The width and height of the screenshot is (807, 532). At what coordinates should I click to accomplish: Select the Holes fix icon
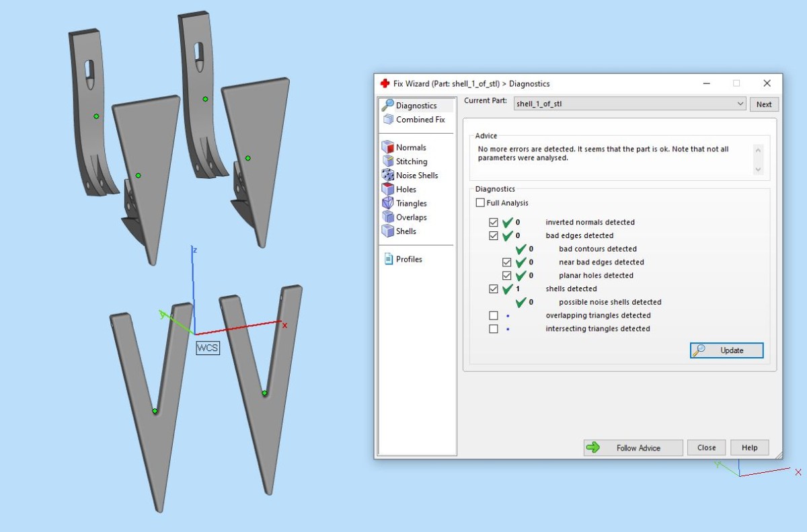387,190
